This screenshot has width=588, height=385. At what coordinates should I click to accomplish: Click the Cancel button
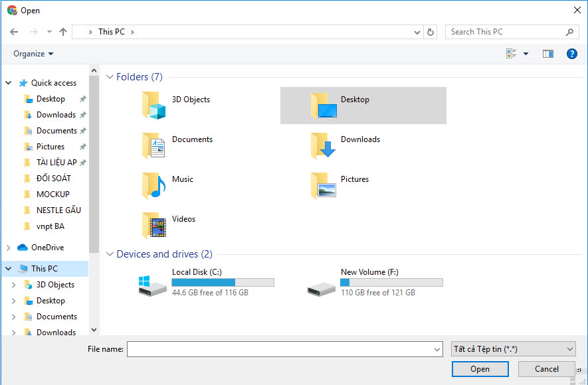click(x=546, y=369)
